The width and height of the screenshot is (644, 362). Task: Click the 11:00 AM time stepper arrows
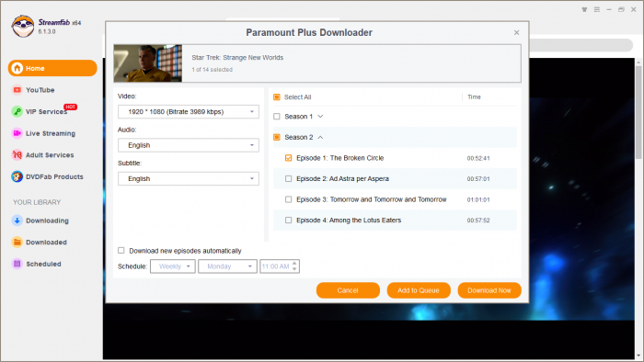[294, 266]
